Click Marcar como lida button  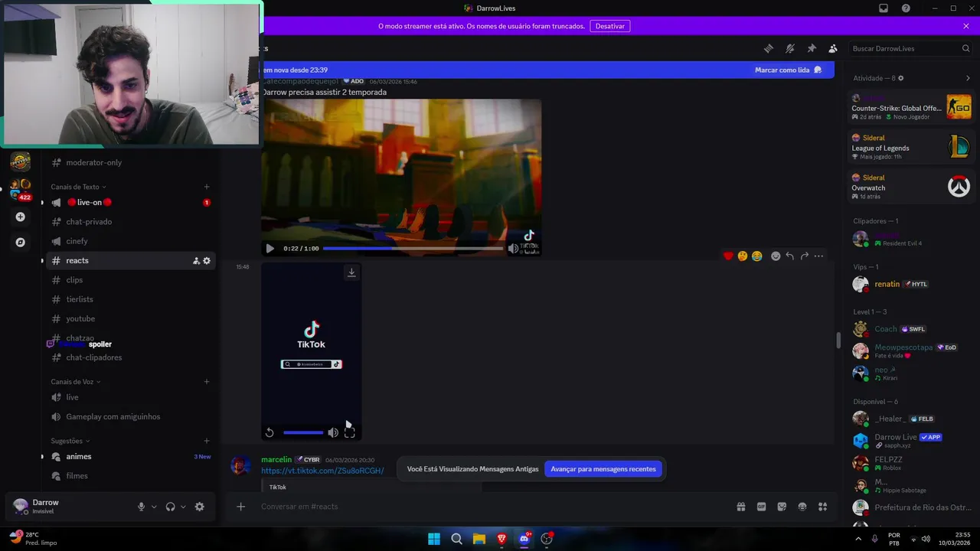coord(788,70)
